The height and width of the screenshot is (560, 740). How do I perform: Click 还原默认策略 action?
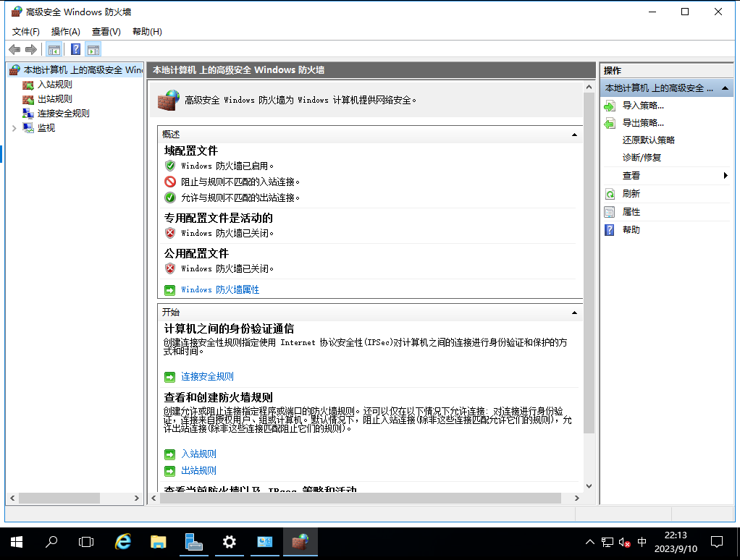click(649, 140)
